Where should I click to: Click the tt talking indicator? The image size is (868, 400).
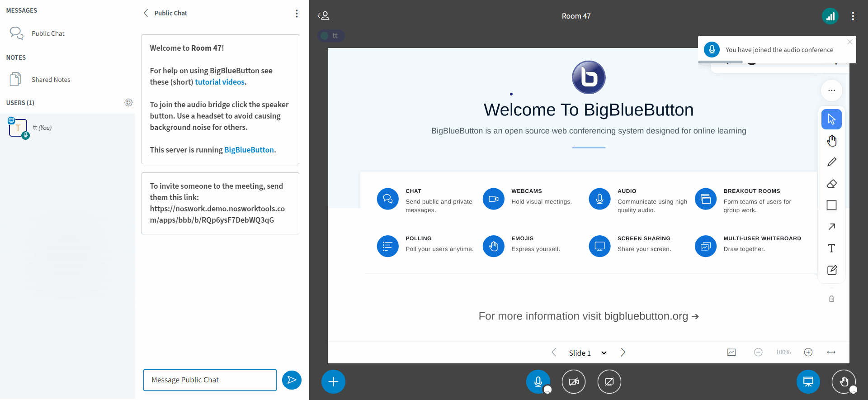tap(331, 36)
